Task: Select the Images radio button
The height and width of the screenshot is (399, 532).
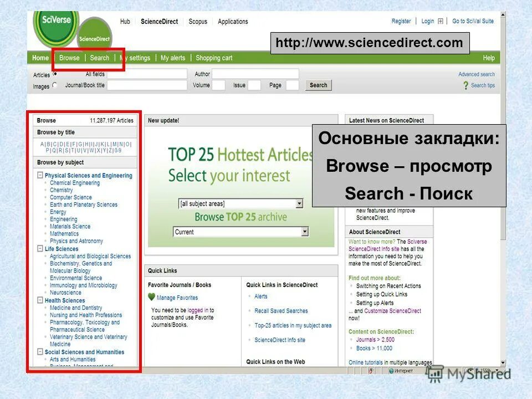Action: click(x=55, y=85)
